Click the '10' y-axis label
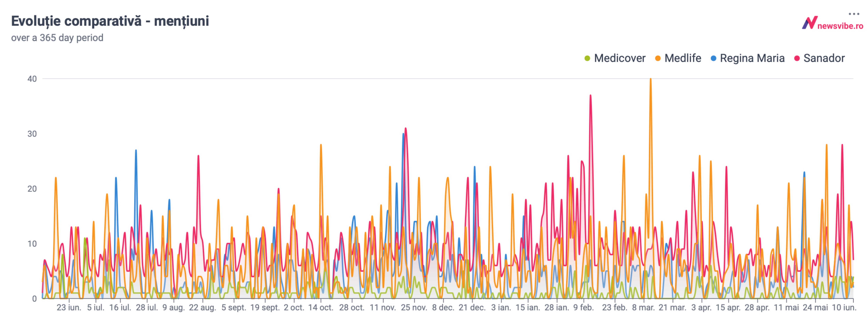This screenshot has width=868, height=334. [x=32, y=244]
